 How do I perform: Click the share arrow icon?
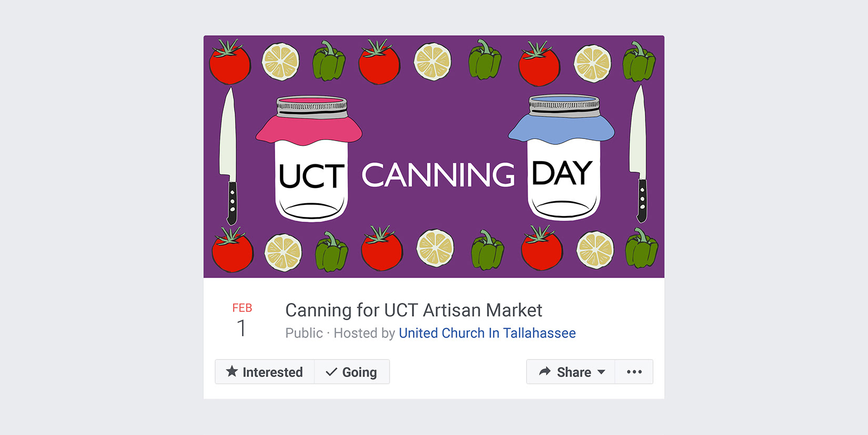click(x=545, y=372)
